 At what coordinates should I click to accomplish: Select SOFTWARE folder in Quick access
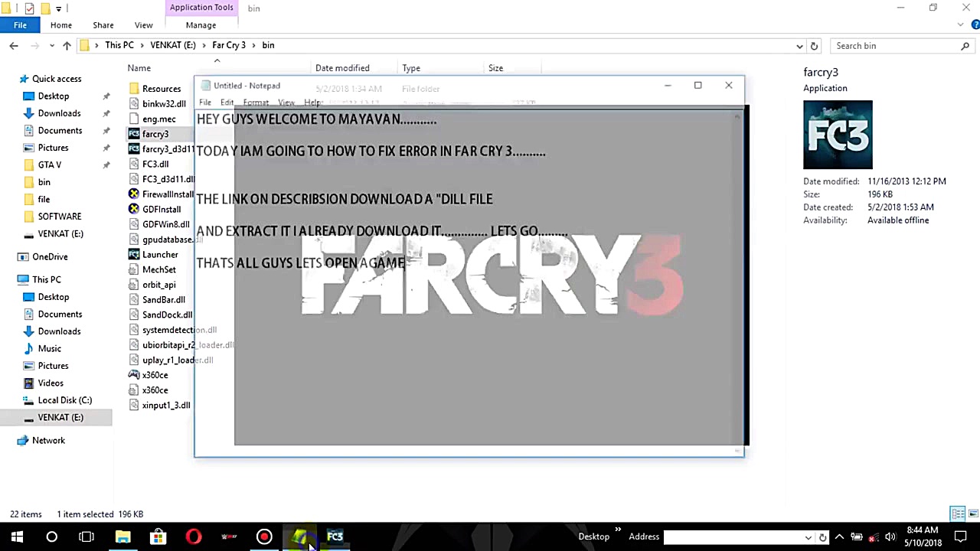coord(60,217)
